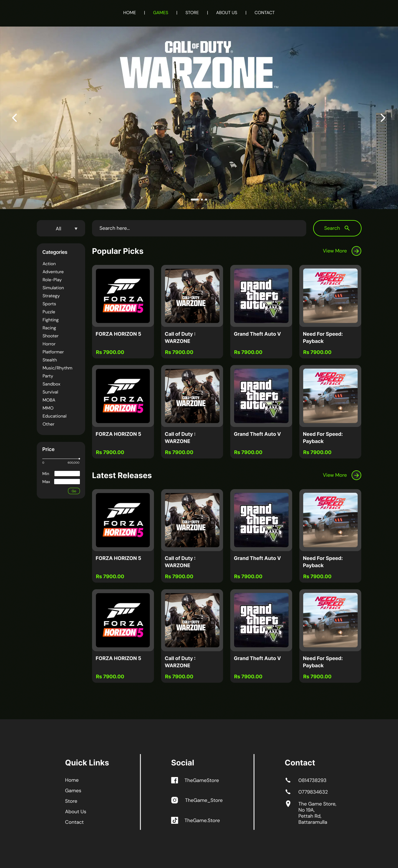Click the Max price input box
Image resolution: width=398 pixels, height=868 pixels.
[67, 482]
